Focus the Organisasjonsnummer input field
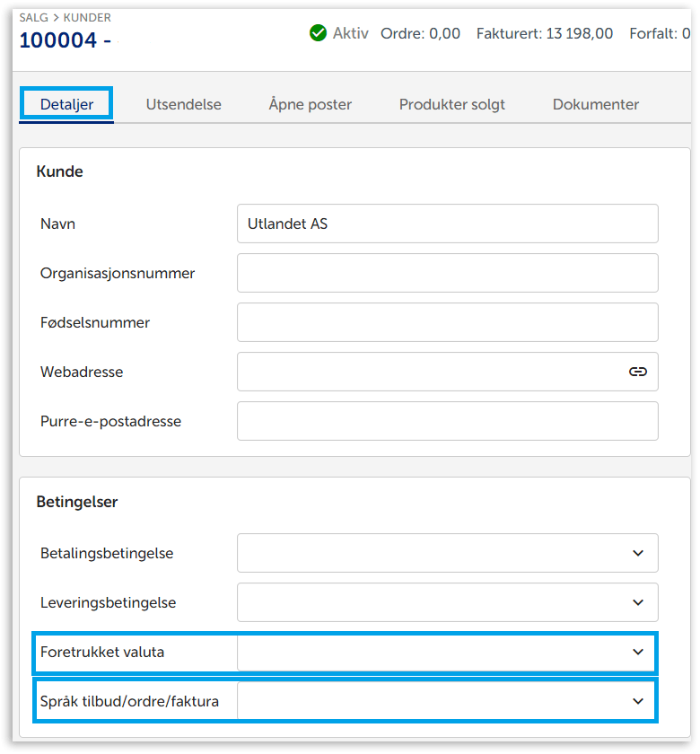This screenshot has width=700, height=754. pyautogui.click(x=447, y=273)
